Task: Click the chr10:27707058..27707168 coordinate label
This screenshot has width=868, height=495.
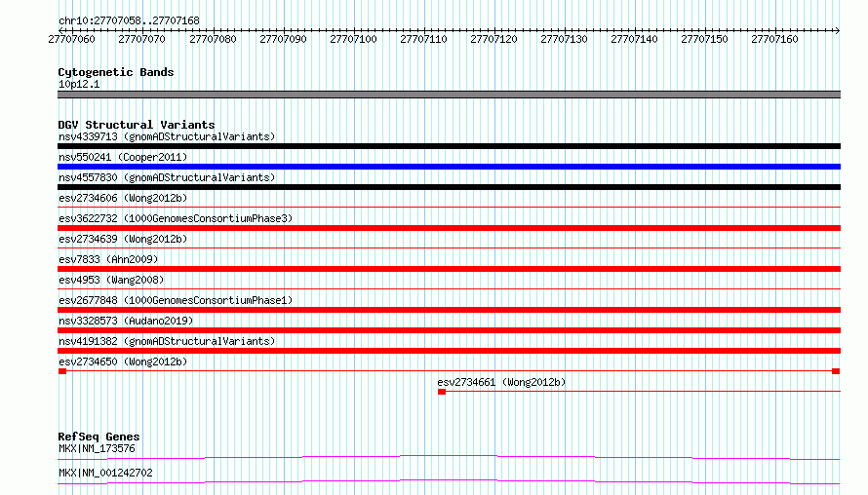Action: click(129, 20)
